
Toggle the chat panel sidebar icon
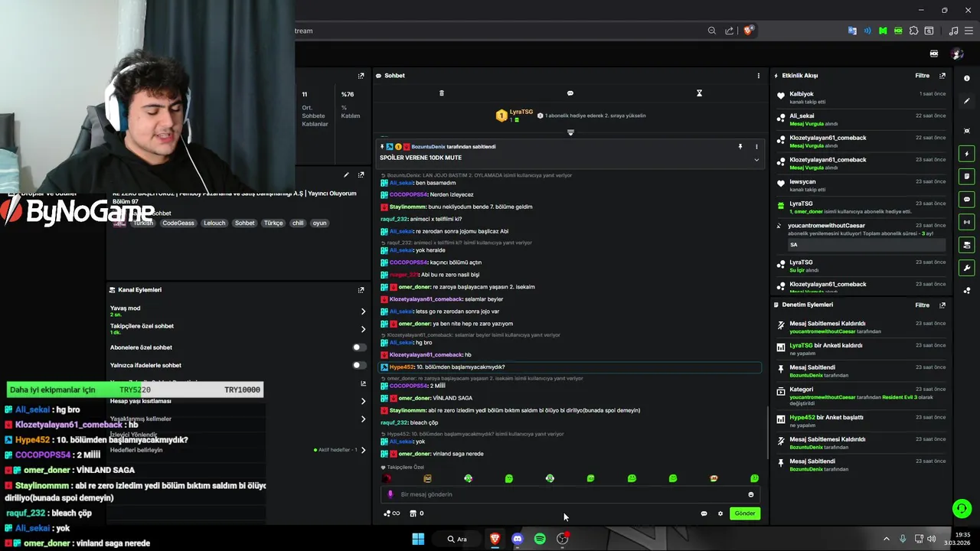click(x=967, y=200)
